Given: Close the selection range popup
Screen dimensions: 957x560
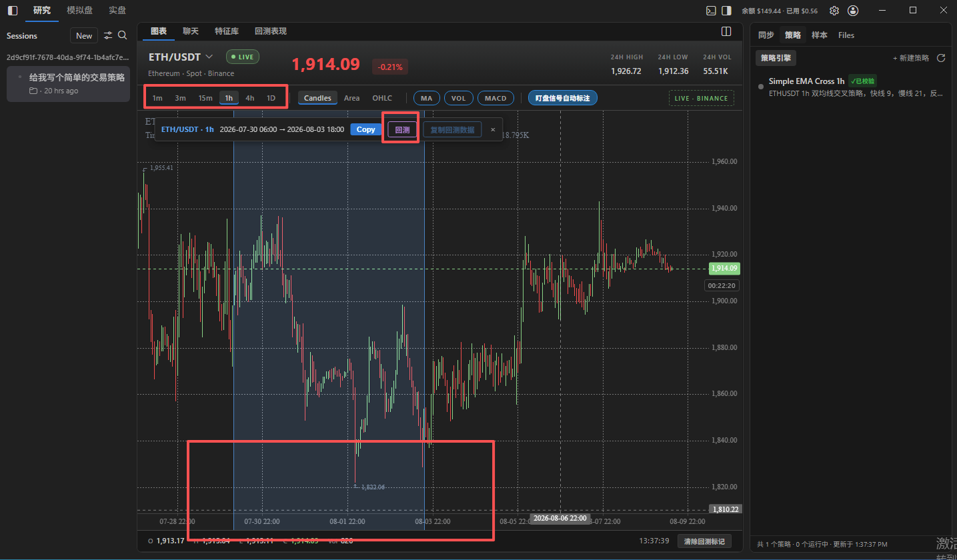Looking at the screenshot, I should point(493,129).
